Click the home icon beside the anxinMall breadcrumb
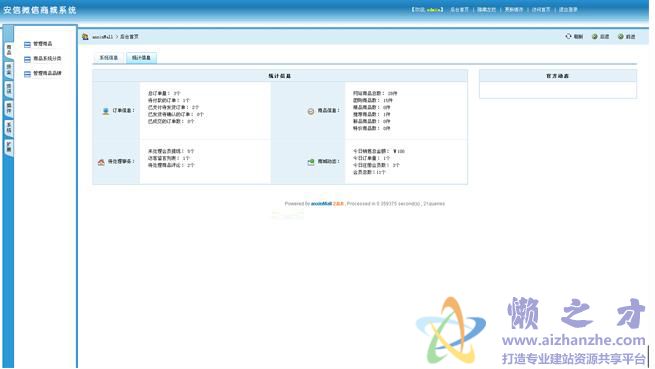Screen dimensions: 655x369 click(x=85, y=37)
